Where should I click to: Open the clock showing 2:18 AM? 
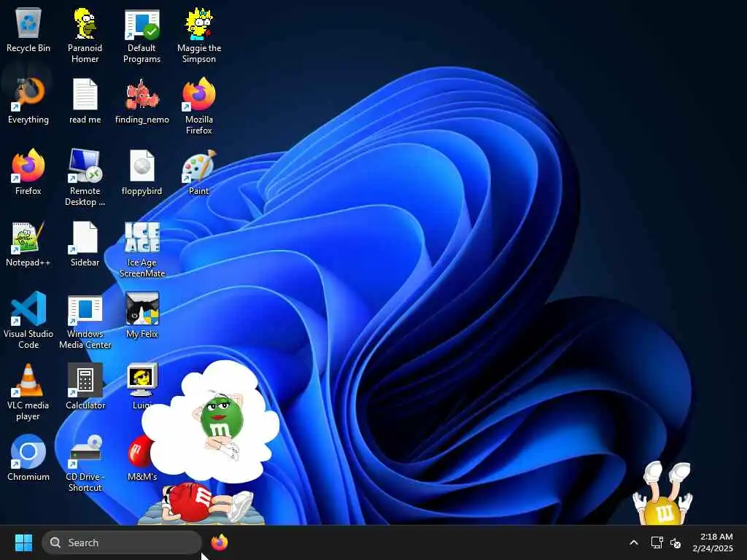tap(713, 542)
